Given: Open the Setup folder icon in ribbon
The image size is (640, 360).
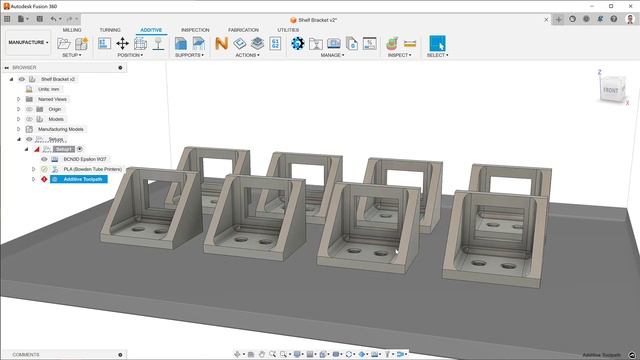Looking at the screenshot, I should point(64,43).
